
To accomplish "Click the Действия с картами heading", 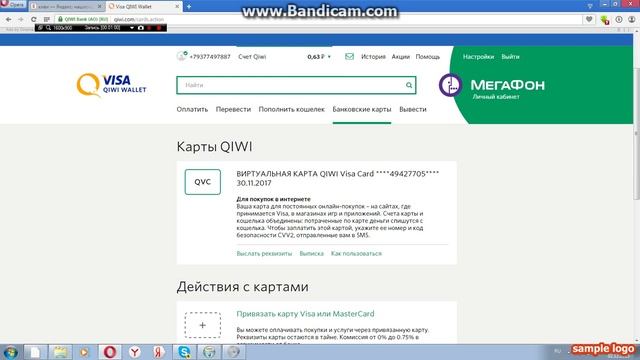I will coord(242,287).
